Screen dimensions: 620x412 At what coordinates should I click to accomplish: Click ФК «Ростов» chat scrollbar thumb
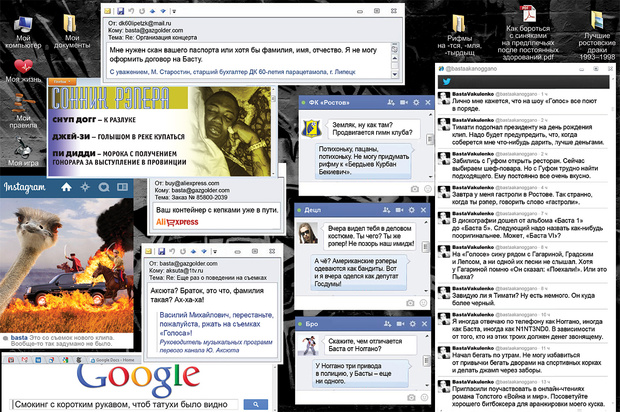429,139
